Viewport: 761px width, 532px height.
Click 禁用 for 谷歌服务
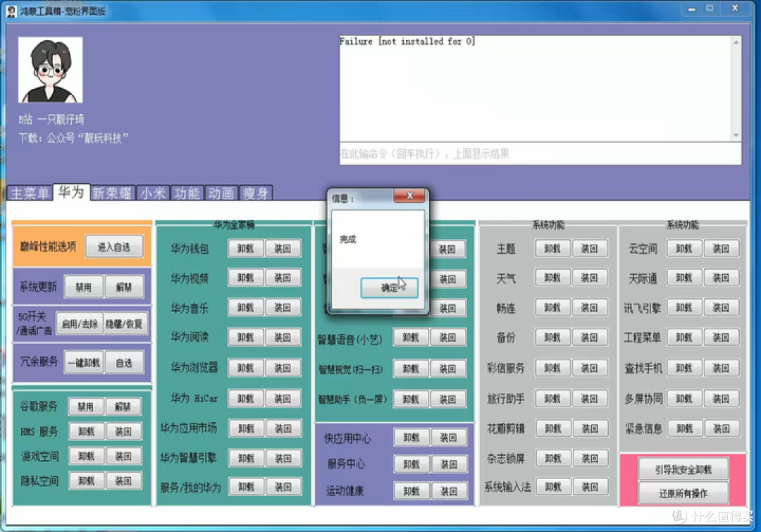click(86, 407)
